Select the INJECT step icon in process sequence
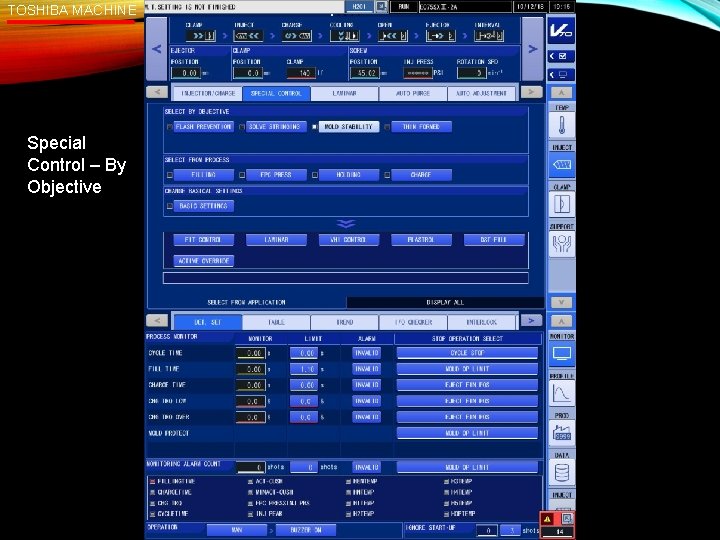Image resolution: width=720 pixels, height=540 pixels. [248, 35]
